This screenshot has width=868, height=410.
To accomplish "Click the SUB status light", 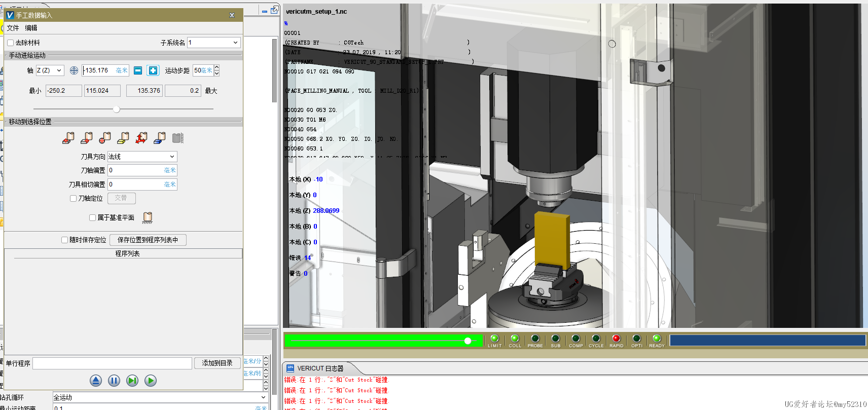I will point(556,339).
